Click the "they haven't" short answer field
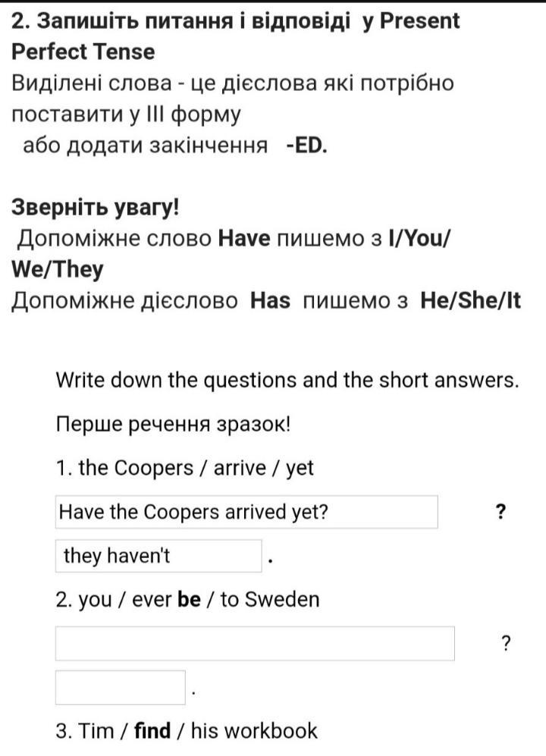 [158, 556]
